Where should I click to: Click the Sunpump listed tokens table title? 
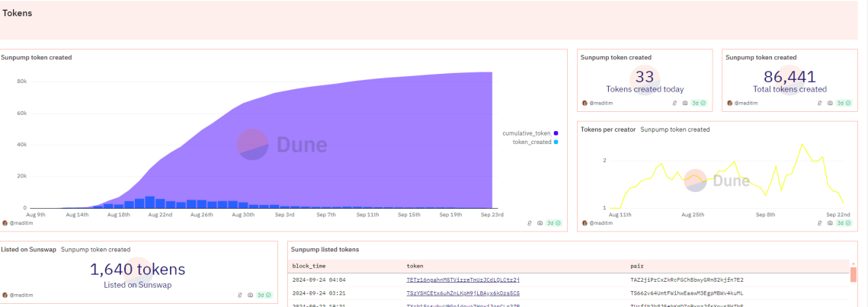point(325,249)
